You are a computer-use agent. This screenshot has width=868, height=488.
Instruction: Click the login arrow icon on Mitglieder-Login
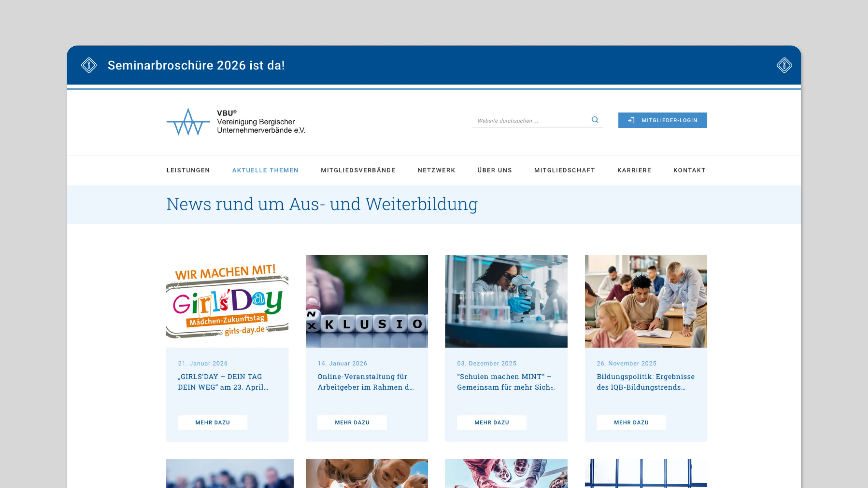[631, 120]
